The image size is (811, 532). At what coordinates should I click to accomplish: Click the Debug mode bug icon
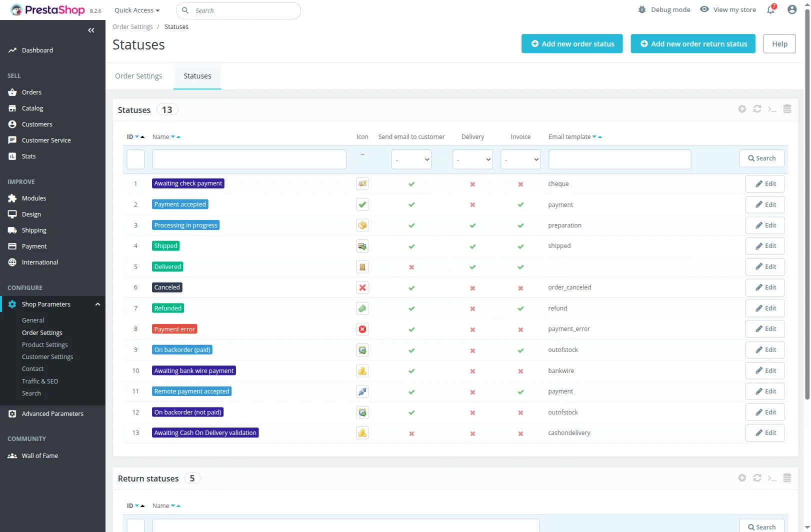[x=642, y=9]
